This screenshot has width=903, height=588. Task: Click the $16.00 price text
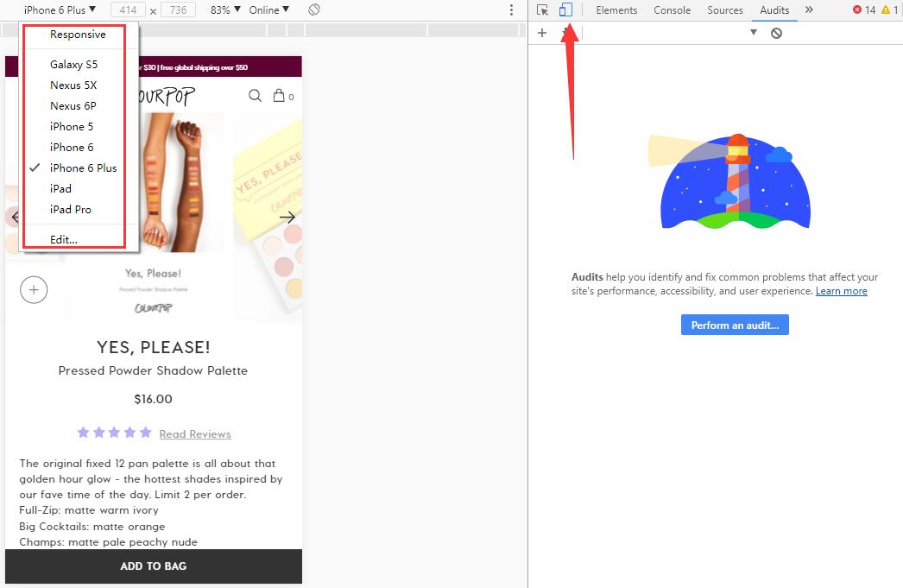click(x=153, y=399)
